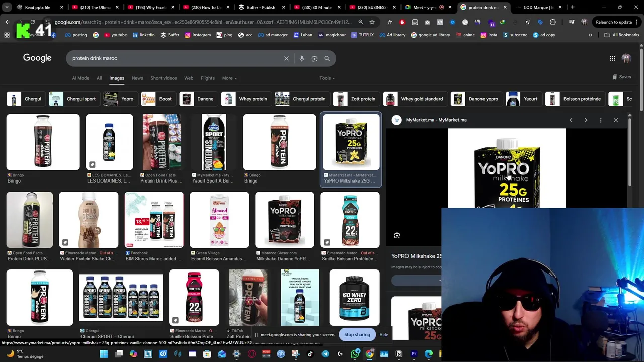This screenshot has height=362, width=644.
Task: Click Stop sharing in the Meet bar
Action: tap(357, 335)
